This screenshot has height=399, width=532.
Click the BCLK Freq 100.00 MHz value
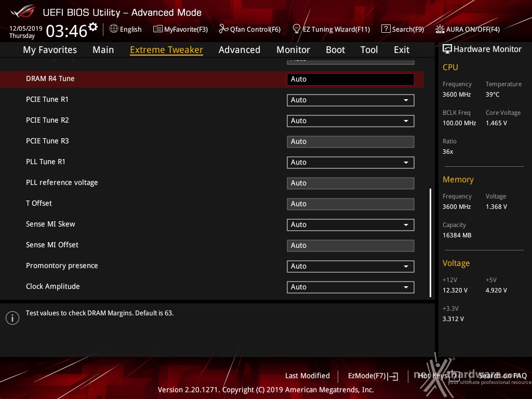[x=459, y=123]
